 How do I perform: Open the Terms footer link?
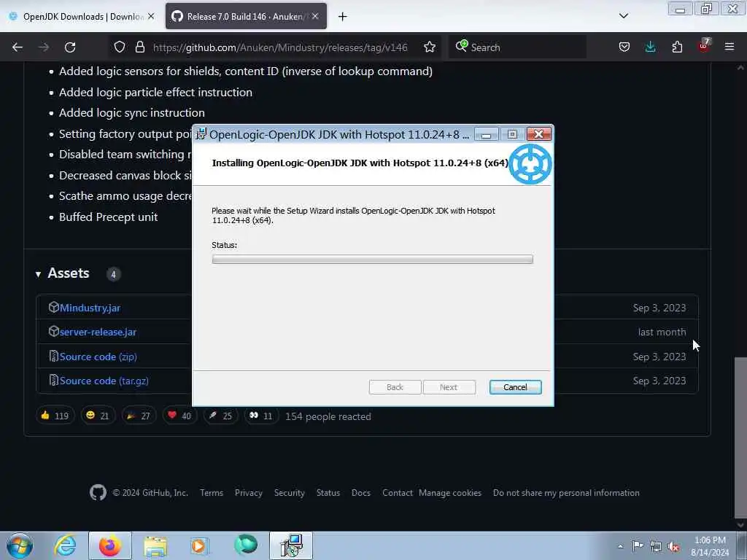click(x=212, y=493)
